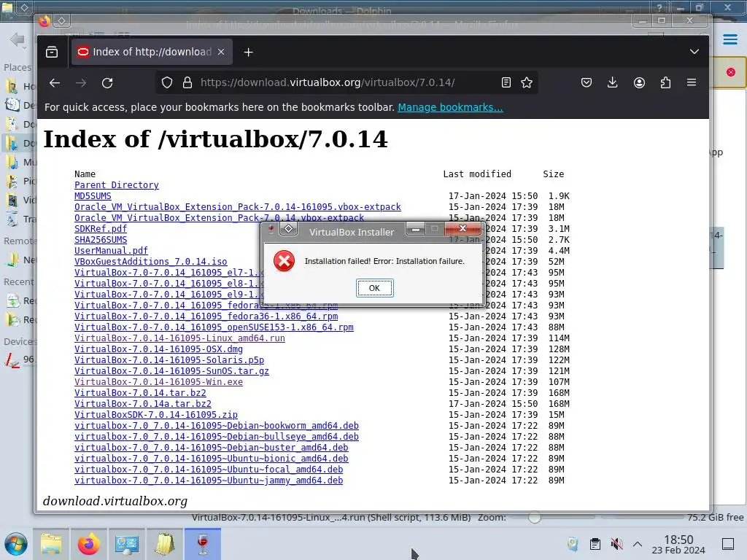Open the file manager taskbar icon
The width and height of the screenshot is (747, 560).
tap(51, 544)
